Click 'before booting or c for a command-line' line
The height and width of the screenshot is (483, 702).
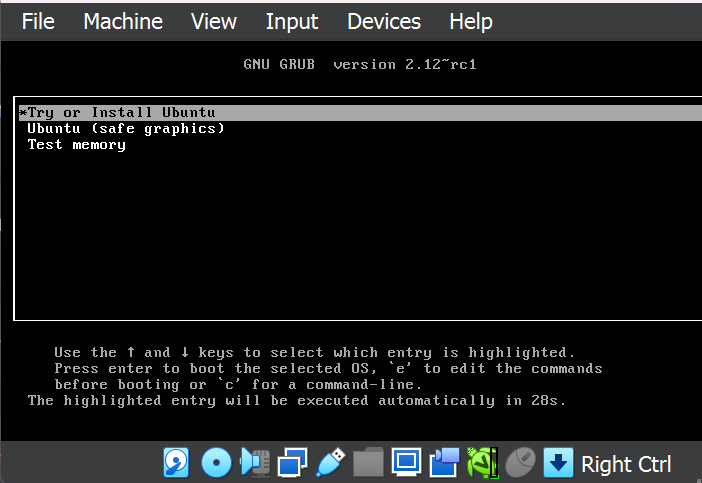point(238,385)
